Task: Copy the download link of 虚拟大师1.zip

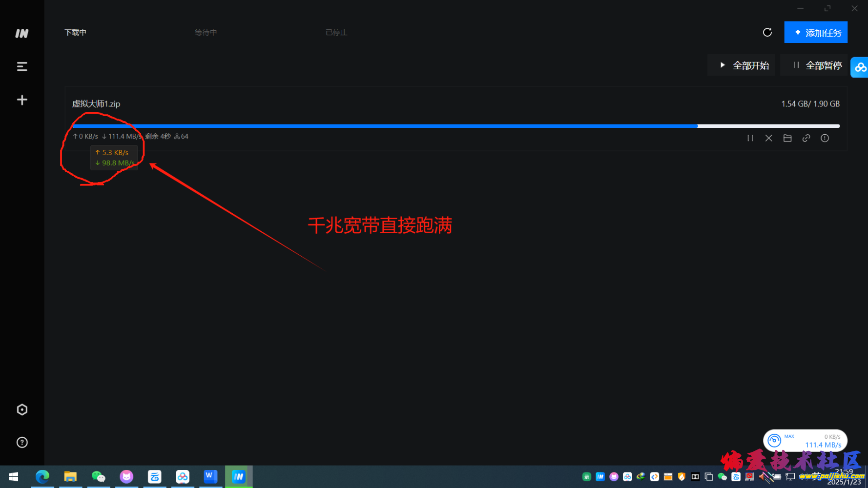Action: click(x=806, y=138)
